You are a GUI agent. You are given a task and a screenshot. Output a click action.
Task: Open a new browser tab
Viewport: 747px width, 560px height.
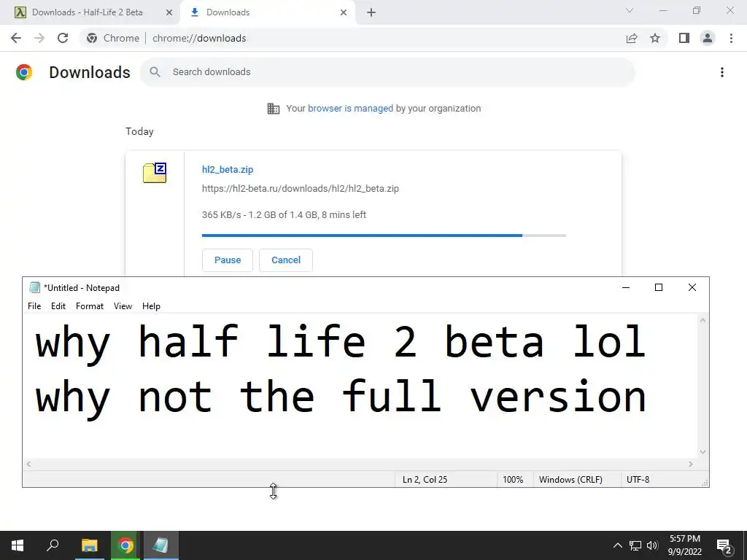371,12
